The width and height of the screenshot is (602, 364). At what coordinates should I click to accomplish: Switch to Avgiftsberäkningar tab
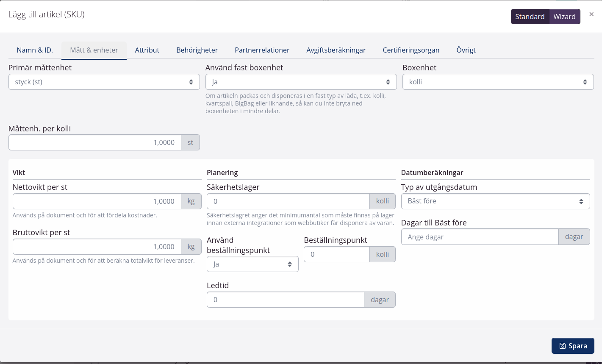pos(336,50)
